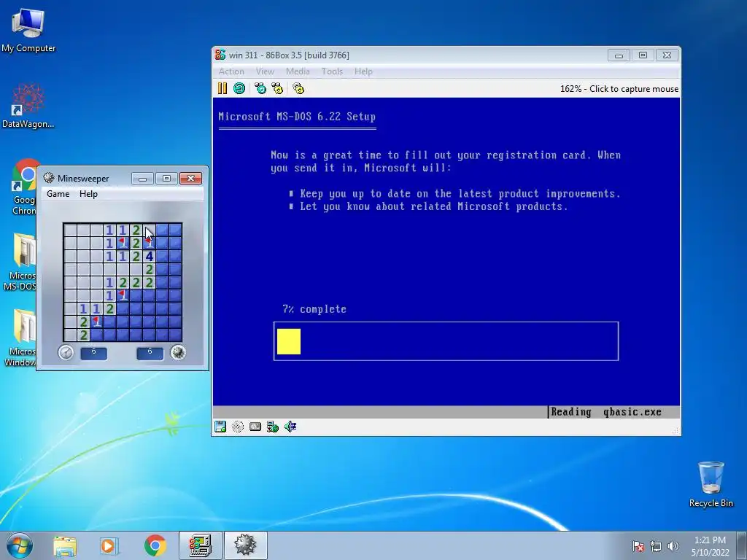This screenshot has height=560, width=747.
Task: Launch Windows Media Player from taskbar
Action: pyautogui.click(x=109, y=545)
